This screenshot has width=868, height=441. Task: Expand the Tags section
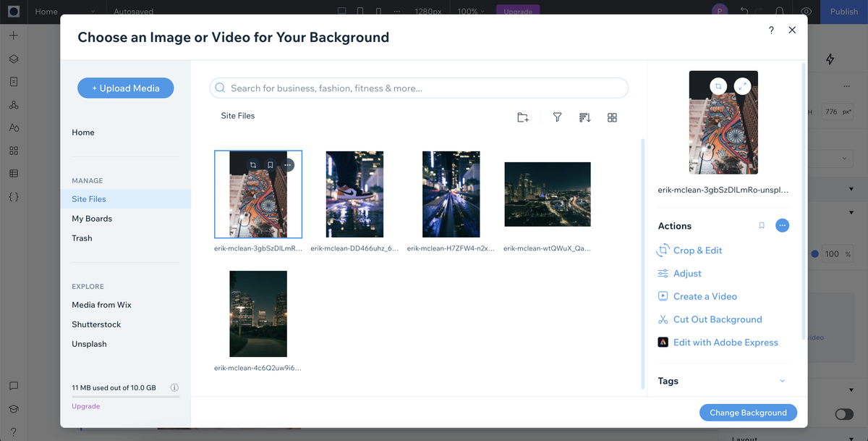tap(781, 380)
